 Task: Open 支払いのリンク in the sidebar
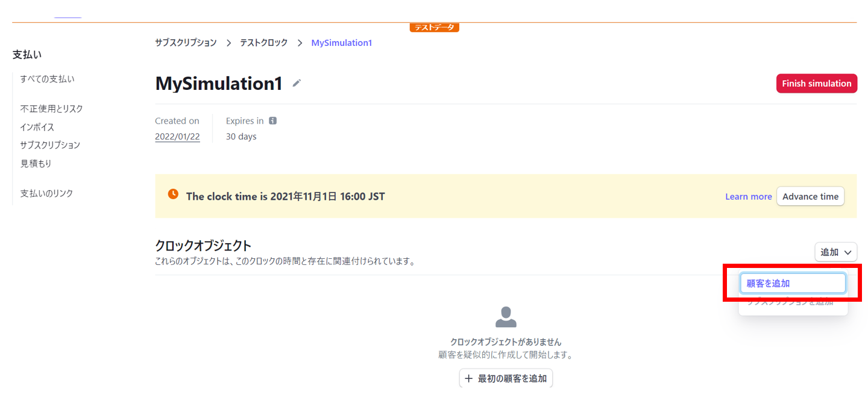pos(47,193)
